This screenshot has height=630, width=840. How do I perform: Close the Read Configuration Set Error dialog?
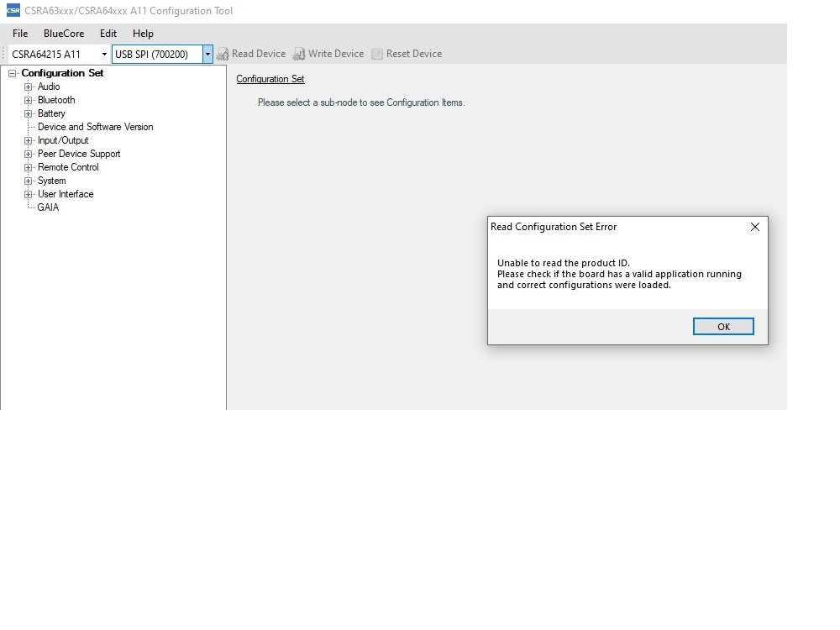click(755, 227)
